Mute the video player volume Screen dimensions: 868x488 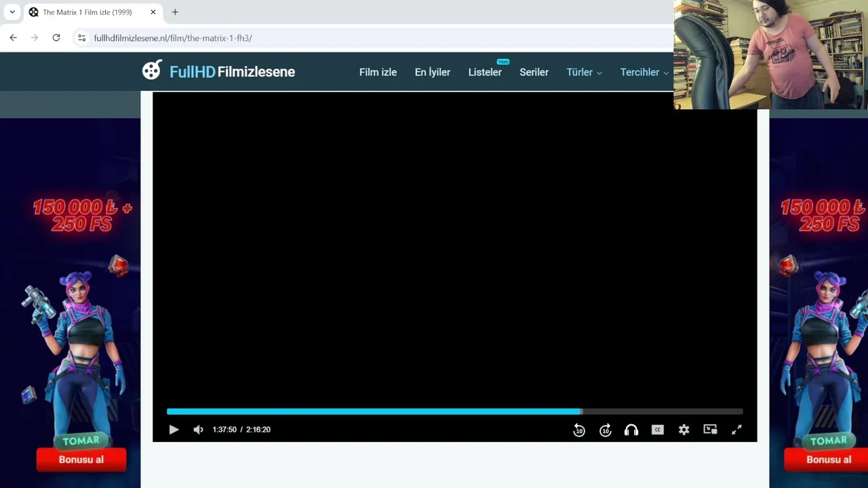tap(198, 430)
